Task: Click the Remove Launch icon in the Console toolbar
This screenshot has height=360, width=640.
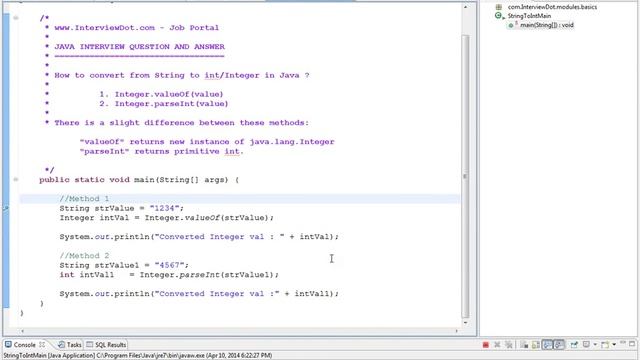Action: click(497, 345)
